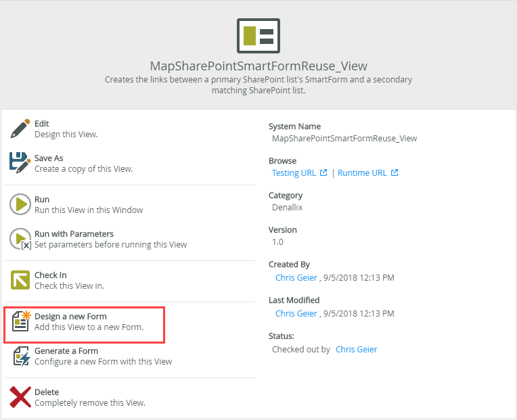Click the large View icon in header
Screen dimensions: 517x420
258,36
